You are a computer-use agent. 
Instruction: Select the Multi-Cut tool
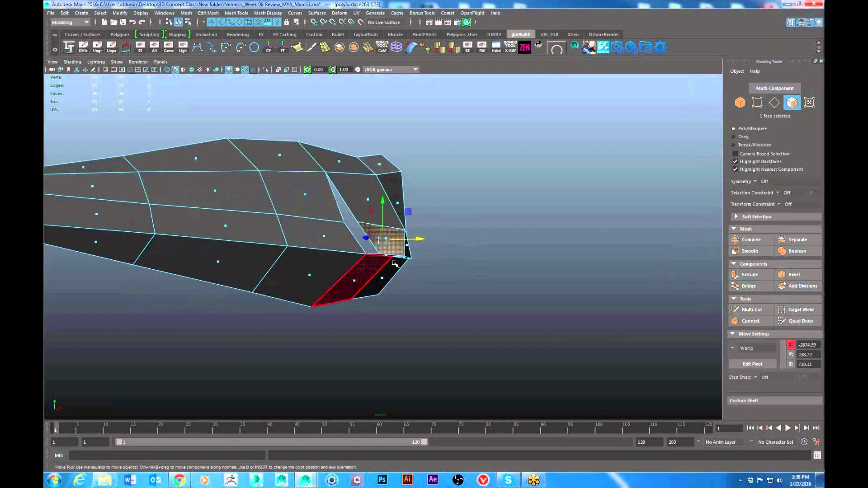click(x=751, y=310)
